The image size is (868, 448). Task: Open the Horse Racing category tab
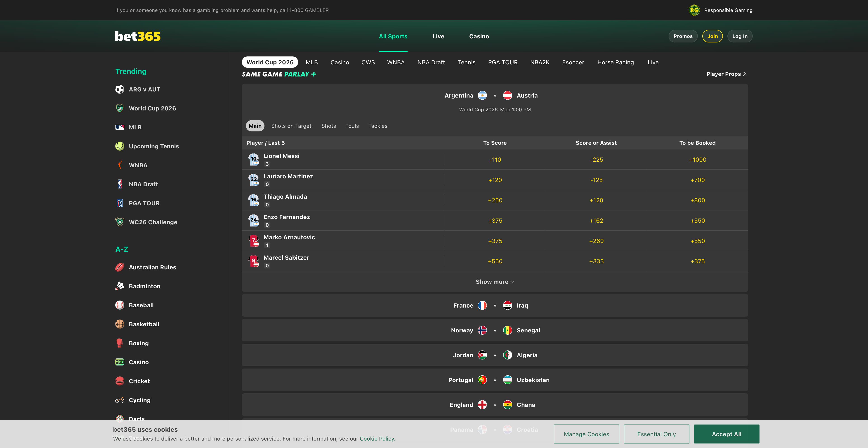pos(615,62)
